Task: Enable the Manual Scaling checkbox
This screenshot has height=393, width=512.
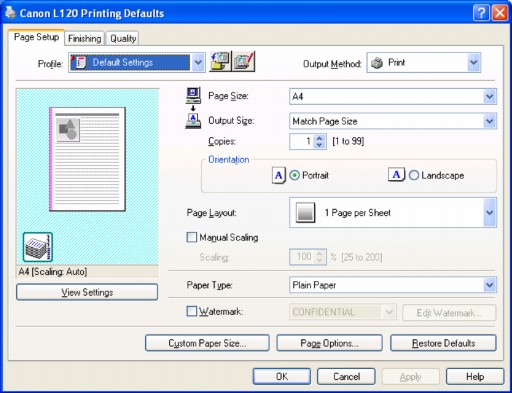Action: (192, 237)
